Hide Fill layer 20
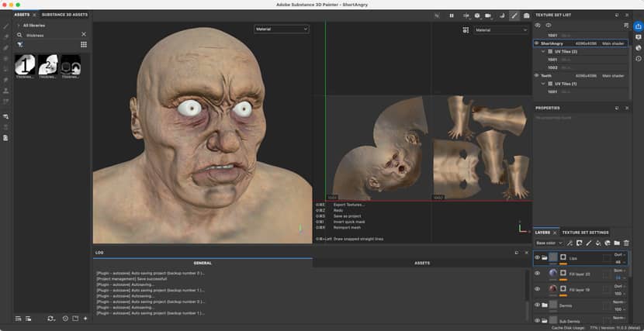The width and height of the screenshot is (644, 331). (x=537, y=273)
